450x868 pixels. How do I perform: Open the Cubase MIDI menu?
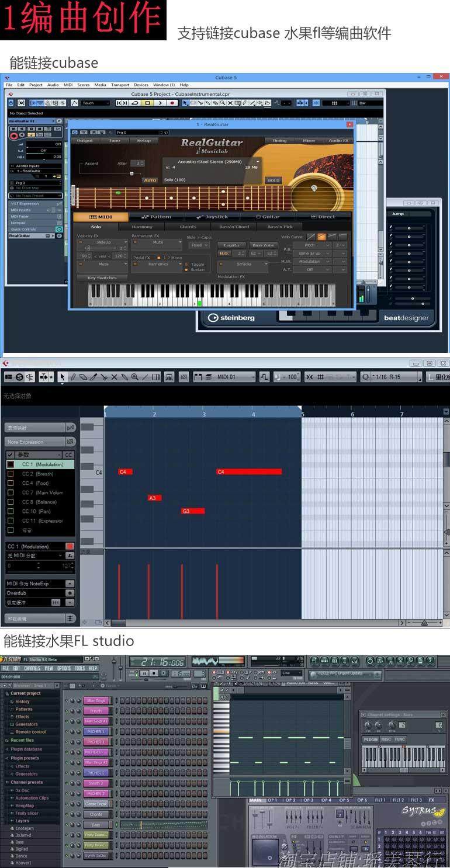pos(68,85)
